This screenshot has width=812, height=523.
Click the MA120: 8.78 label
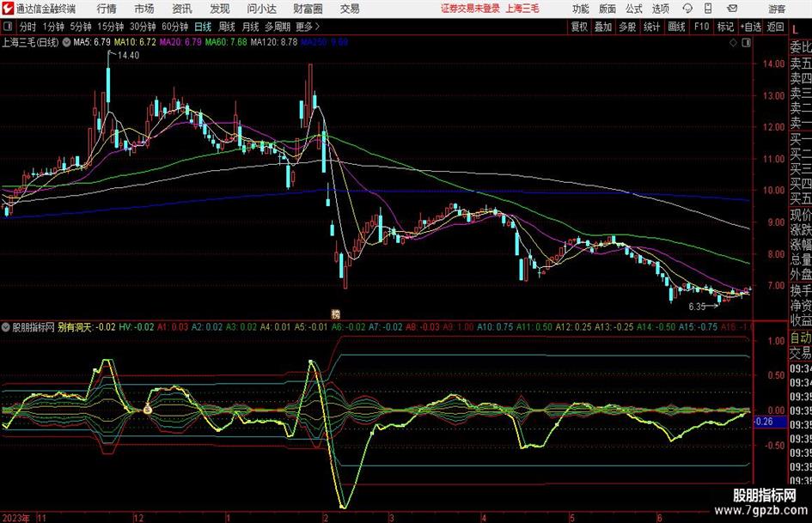[x=274, y=42]
